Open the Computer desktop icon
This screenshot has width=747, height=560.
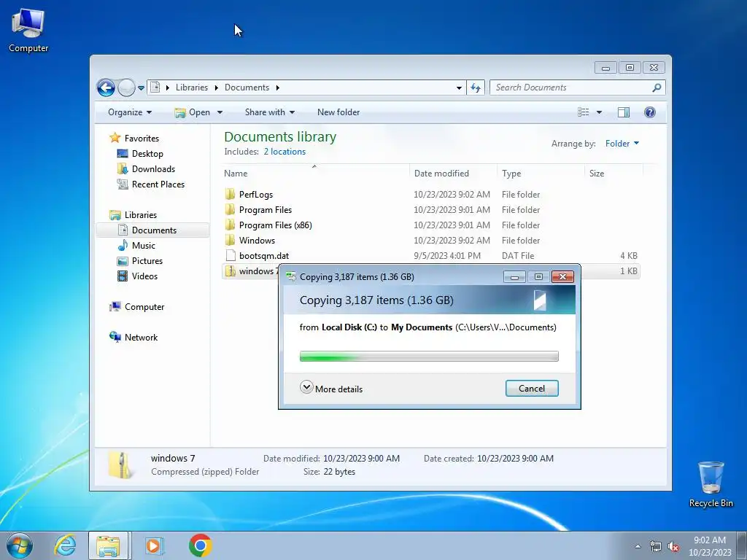point(28,30)
